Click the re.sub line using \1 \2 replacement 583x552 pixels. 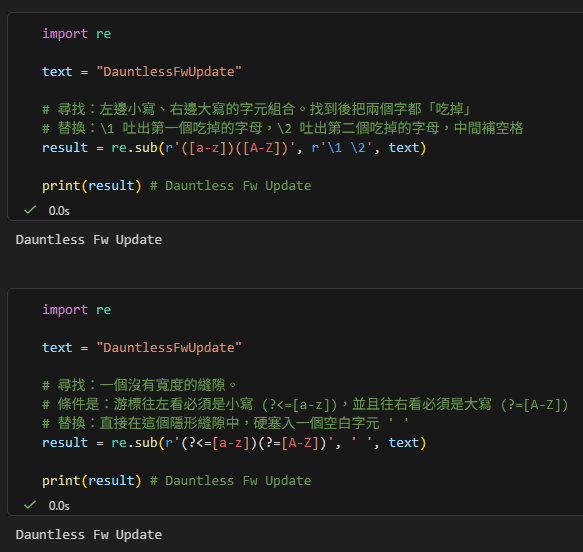pyautogui.click(x=234, y=148)
